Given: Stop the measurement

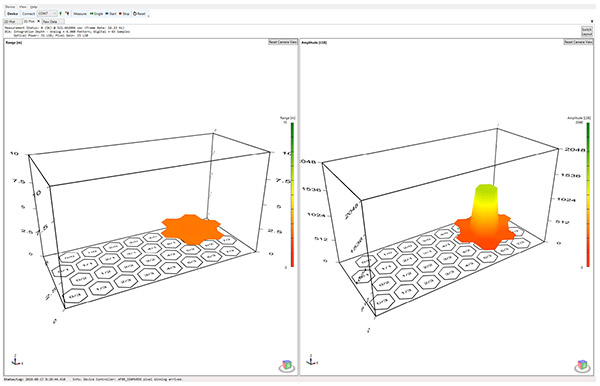Looking at the screenshot, I should [124, 14].
